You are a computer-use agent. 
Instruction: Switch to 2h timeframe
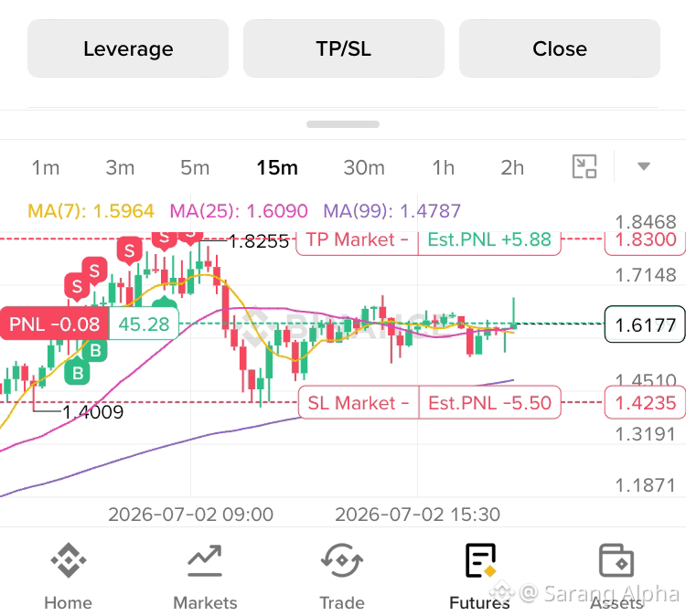coord(512,167)
